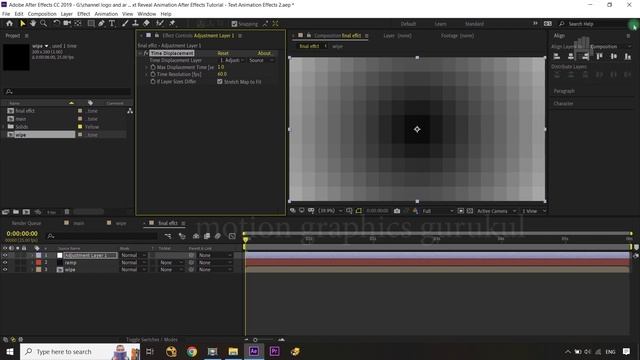Select the Selection arrow tool
The height and width of the screenshot is (360, 640).
click(x=22, y=24)
